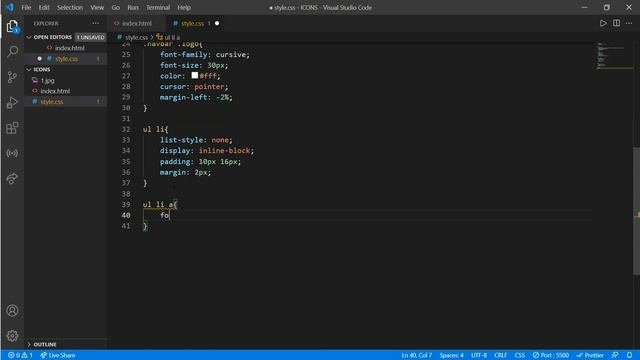The height and width of the screenshot is (360, 640).
Task: Click the 'cursive' value on line 25
Action: pyautogui.click(x=231, y=55)
